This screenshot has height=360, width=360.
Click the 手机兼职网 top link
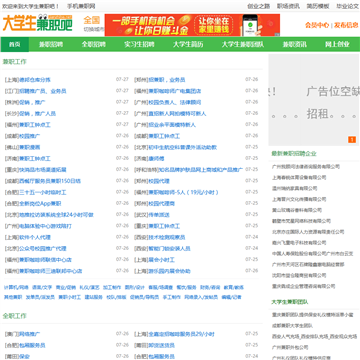point(81,6)
